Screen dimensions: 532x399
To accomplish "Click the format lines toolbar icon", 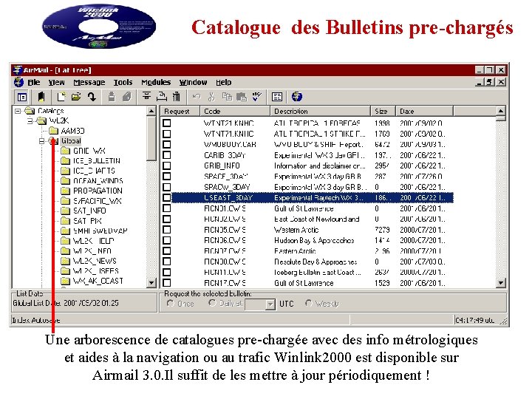I will 146,96.
